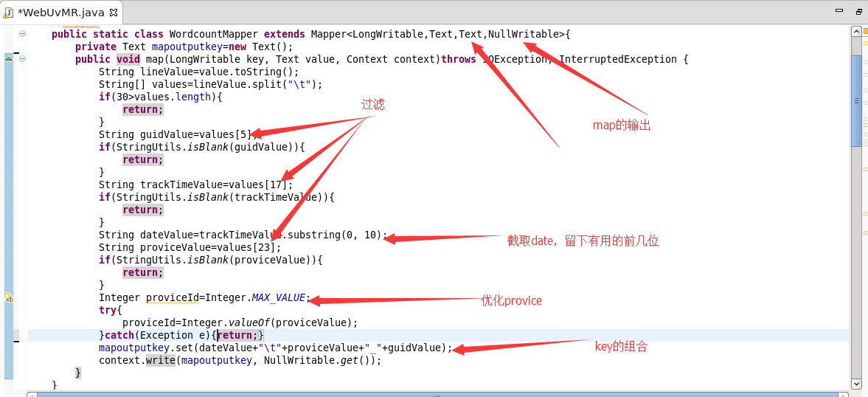Click the return statement under the trackTimeValue check
Screen dimensions: 868x397
pos(143,210)
